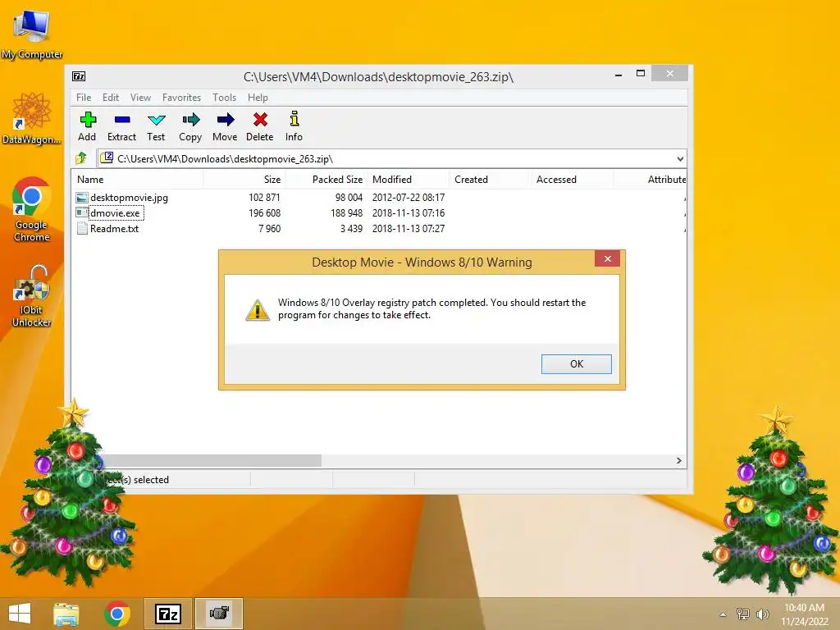Select the desktopmovie.jpg file icon
The height and width of the screenshot is (630, 840).
82,198
